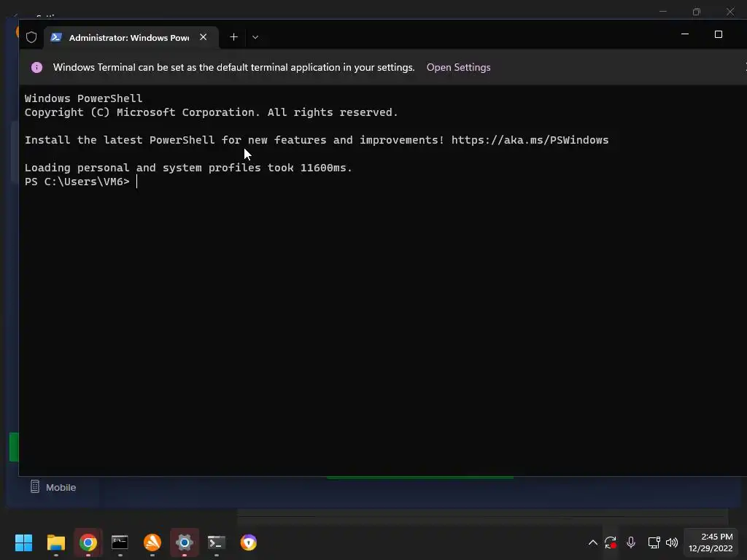747x560 pixels.
Task: Open Google Chrome from the taskbar
Action: (88, 542)
